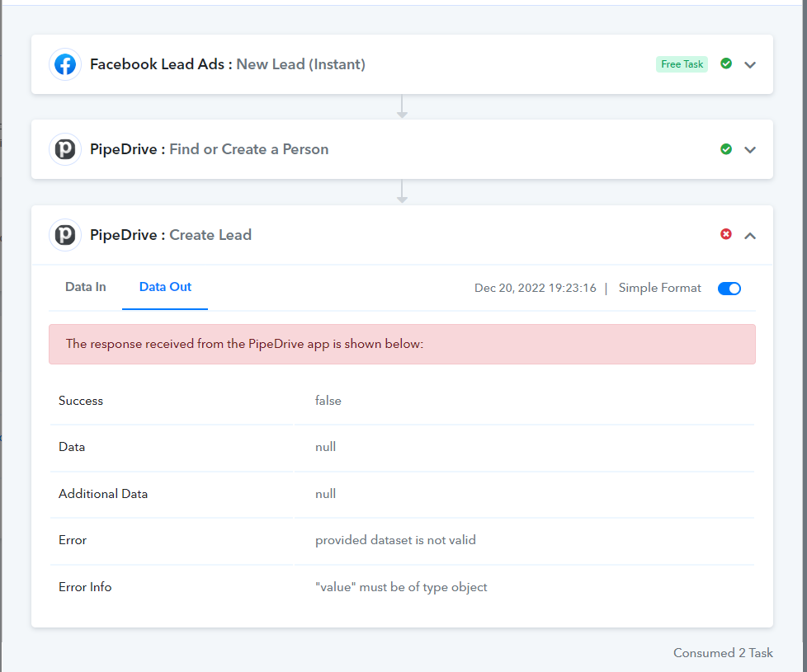Click the PipeDrive icon beside Find or Create a Person
This screenshot has height=672, width=807.
(65, 149)
